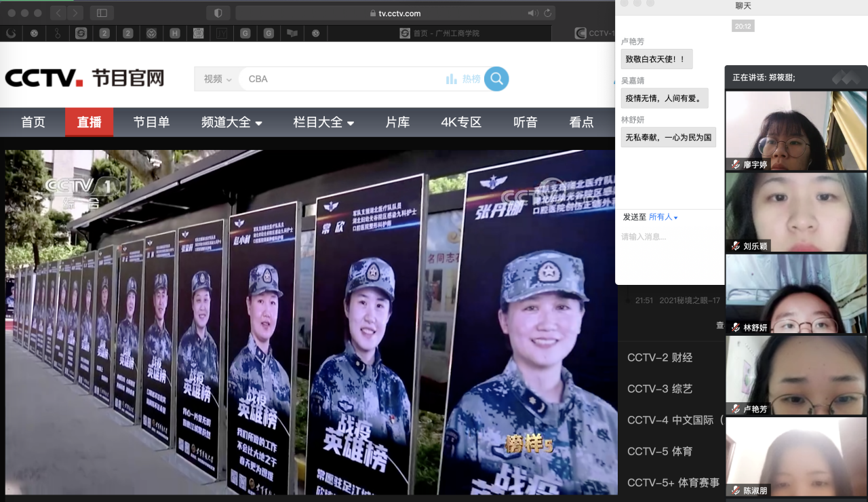Click Safari's forward navigation arrow

(x=75, y=13)
